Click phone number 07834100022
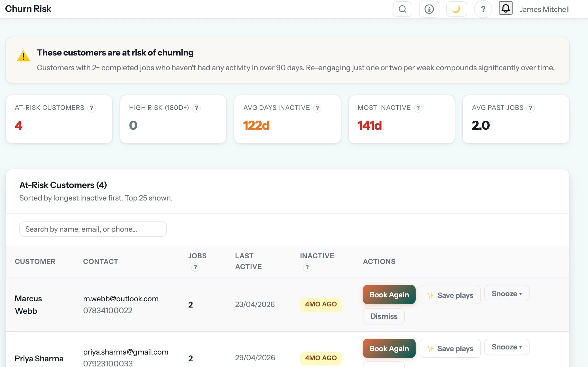This screenshot has width=588, height=367. 108,310
